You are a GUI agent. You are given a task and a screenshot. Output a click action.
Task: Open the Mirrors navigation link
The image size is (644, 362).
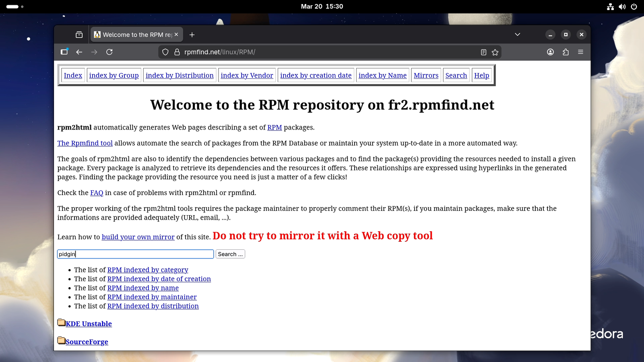click(x=426, y=75)
